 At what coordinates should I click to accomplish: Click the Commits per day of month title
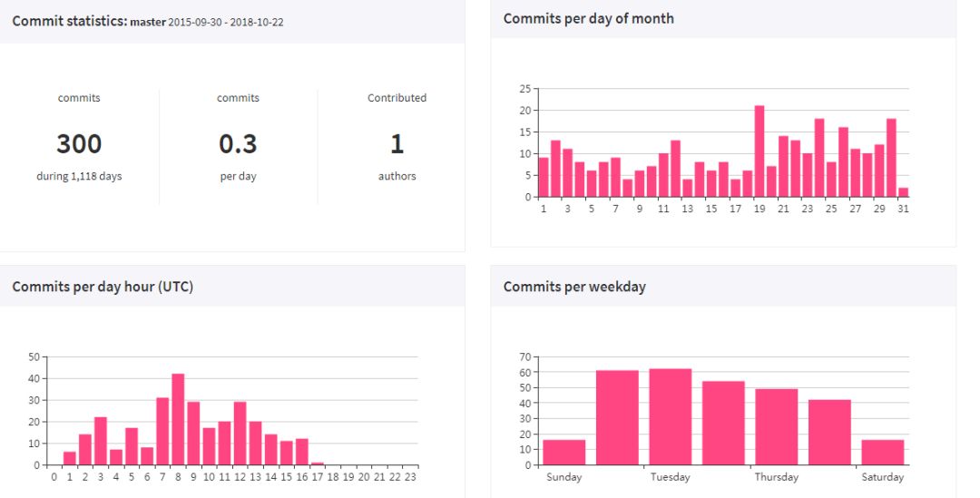[588, 18]
